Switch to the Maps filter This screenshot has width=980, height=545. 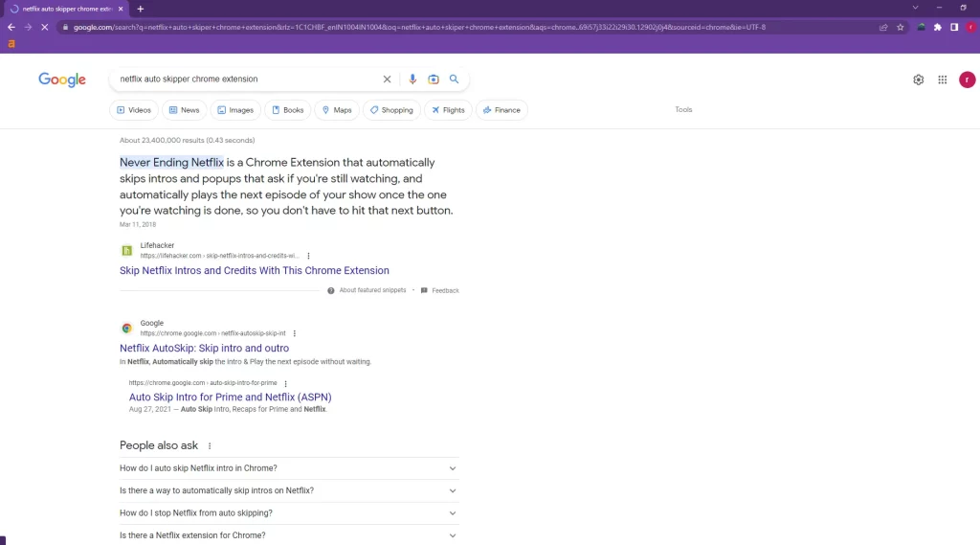pos(337,110)
